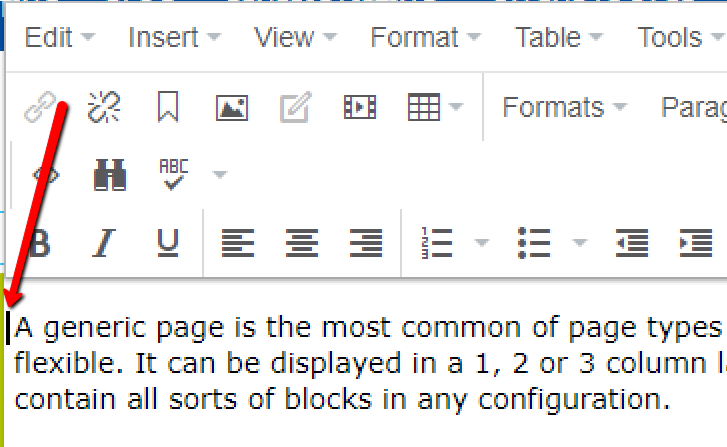The width and height of the screenshot is (727, 447).
Task: Open the Insert menu
Action: coord(174,38)
